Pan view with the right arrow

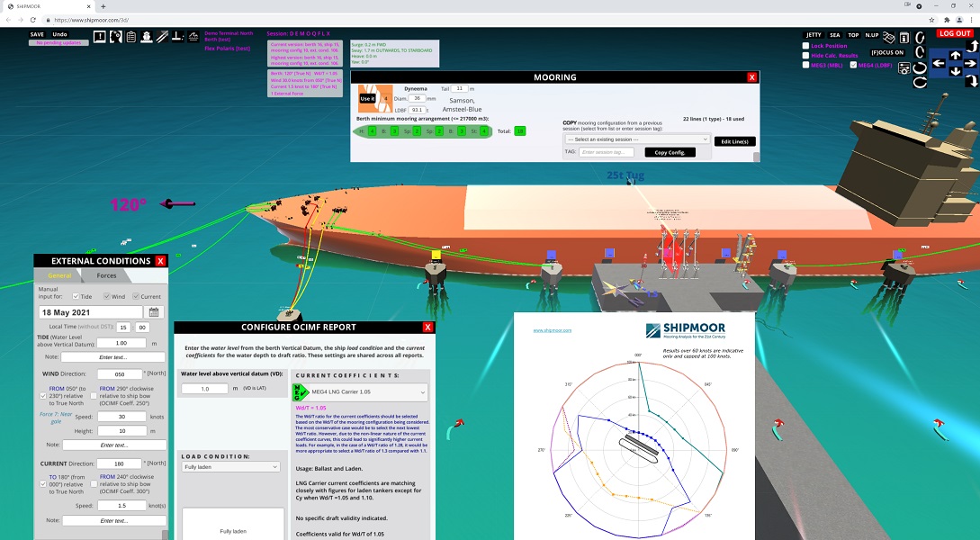click(970, 63)
